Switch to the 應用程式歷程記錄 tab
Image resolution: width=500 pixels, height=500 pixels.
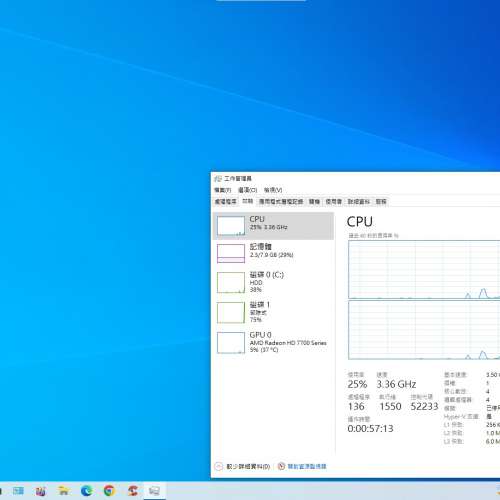(x=281, y=201)
